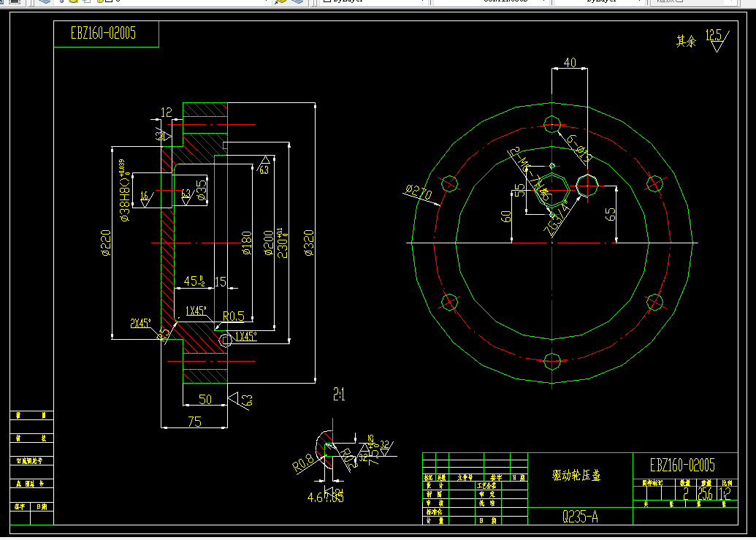Select the top bolt hole circle

point(552,124)
